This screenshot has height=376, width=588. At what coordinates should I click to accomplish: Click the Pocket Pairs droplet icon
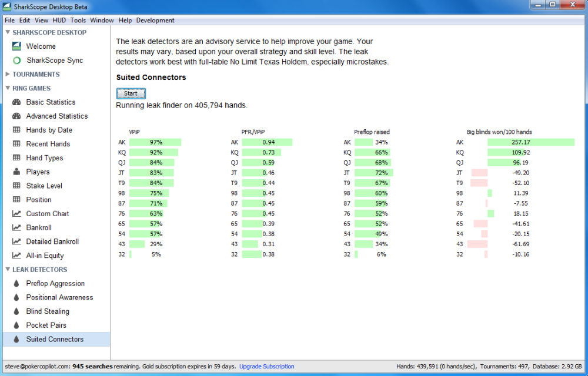16,325
